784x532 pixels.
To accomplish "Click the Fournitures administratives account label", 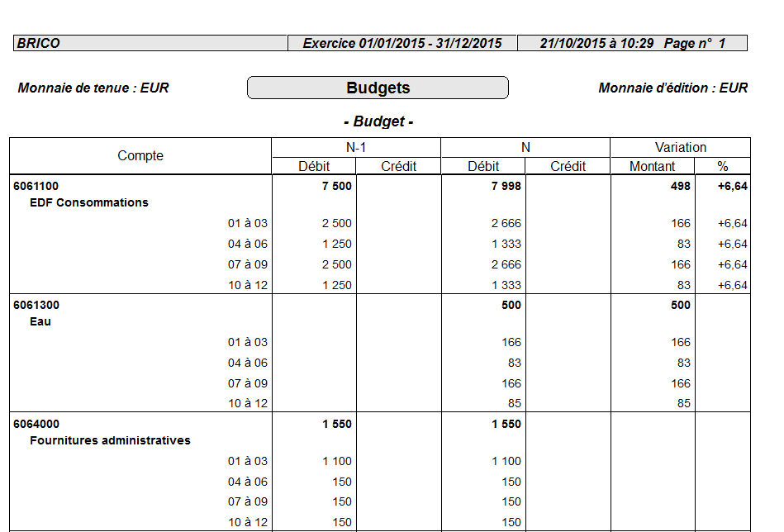I will pyautogui.click(x=110, y=440).
